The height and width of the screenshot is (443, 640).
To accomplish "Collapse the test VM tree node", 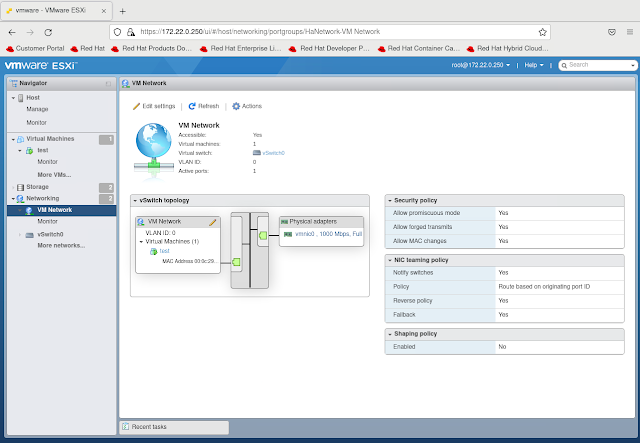I will (x=20, y=151).
